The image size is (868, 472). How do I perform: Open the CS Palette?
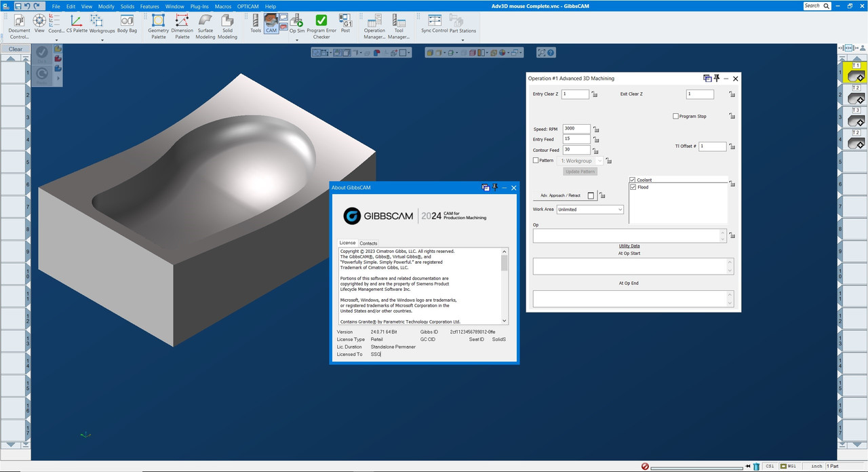pyautogui.click(x=77, y=24)
